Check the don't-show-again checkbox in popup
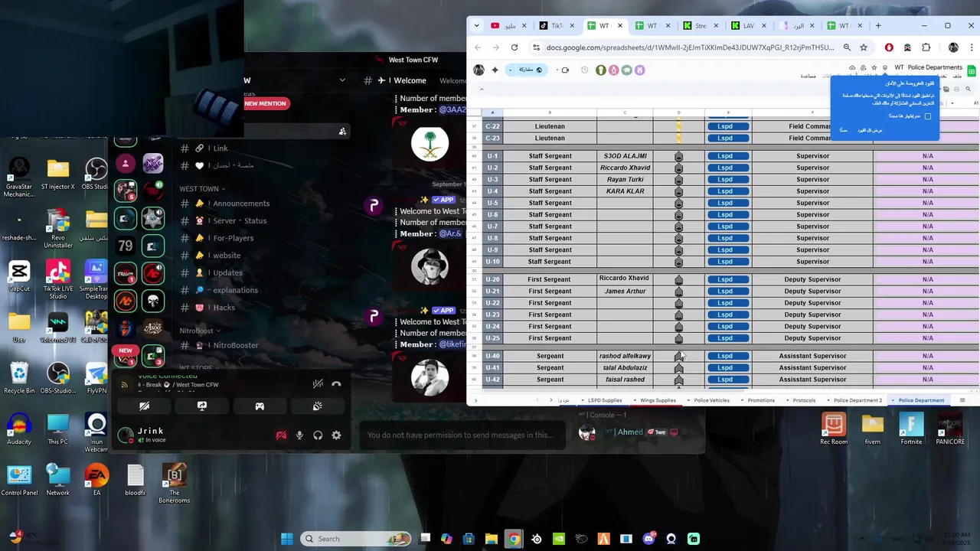This screenshot has height=551, width=980. (x=928, y=116)
